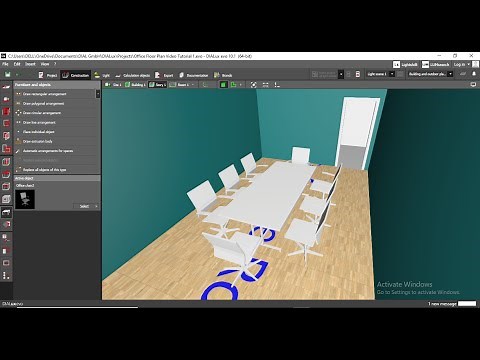The height and width of the screenshot is (360, 480).
Task: Open the views screen sidebar tool
Action: click(6, 263)
